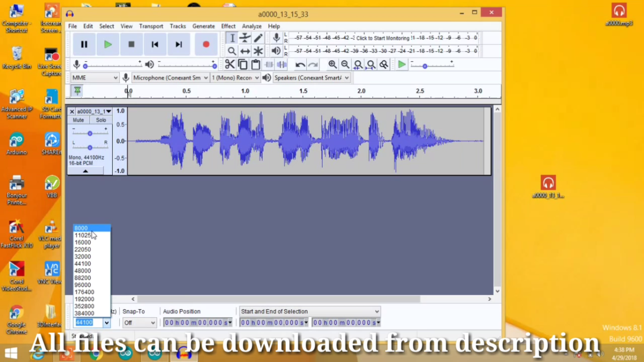This screenshot has height=362, width=644.
Task: Select the Selection tool
Action: point(232,37)
